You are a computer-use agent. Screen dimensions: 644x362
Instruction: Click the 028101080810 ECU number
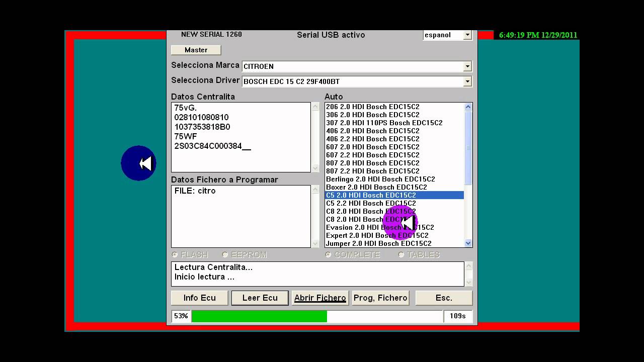coord(201,118)
